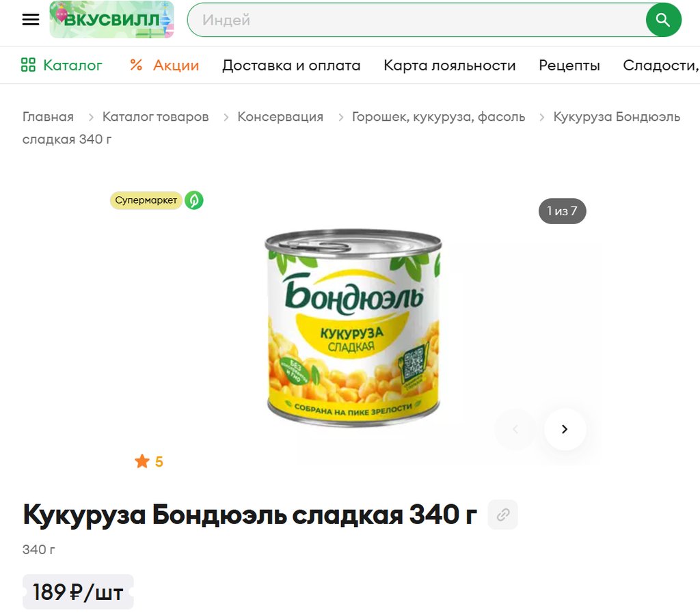Click the previous photo arrow
The image size is (700, 615).
515,429
